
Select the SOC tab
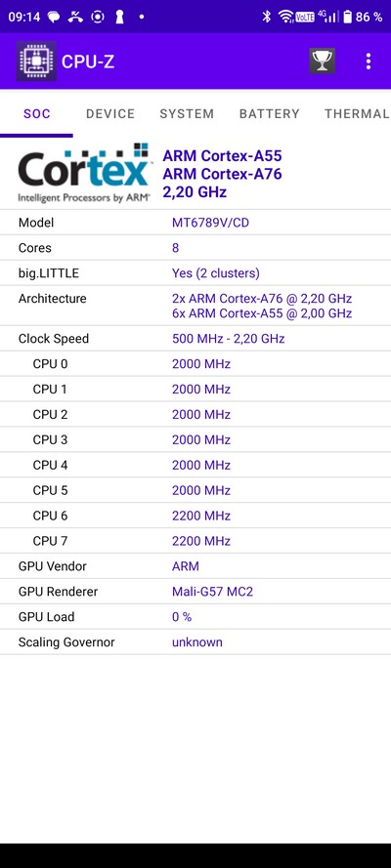pyautogui.click(x=36, y=114)
